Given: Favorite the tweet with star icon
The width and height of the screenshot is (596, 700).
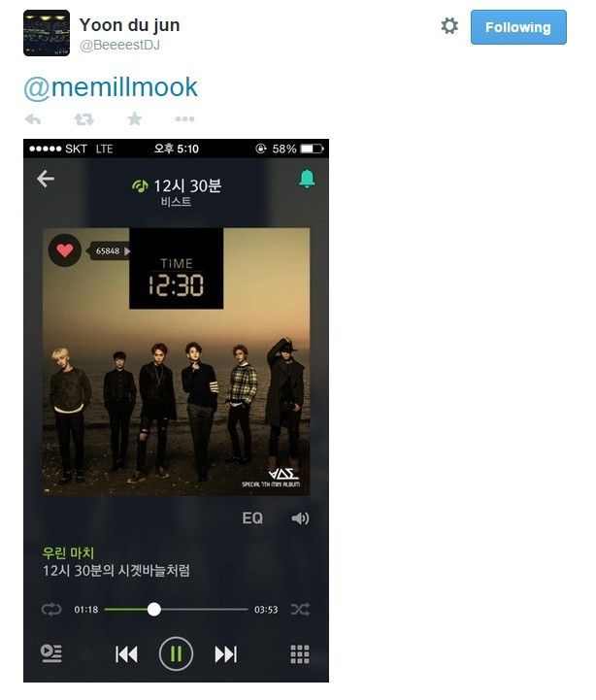Looking at the screenshot, I should pos(134,118).
